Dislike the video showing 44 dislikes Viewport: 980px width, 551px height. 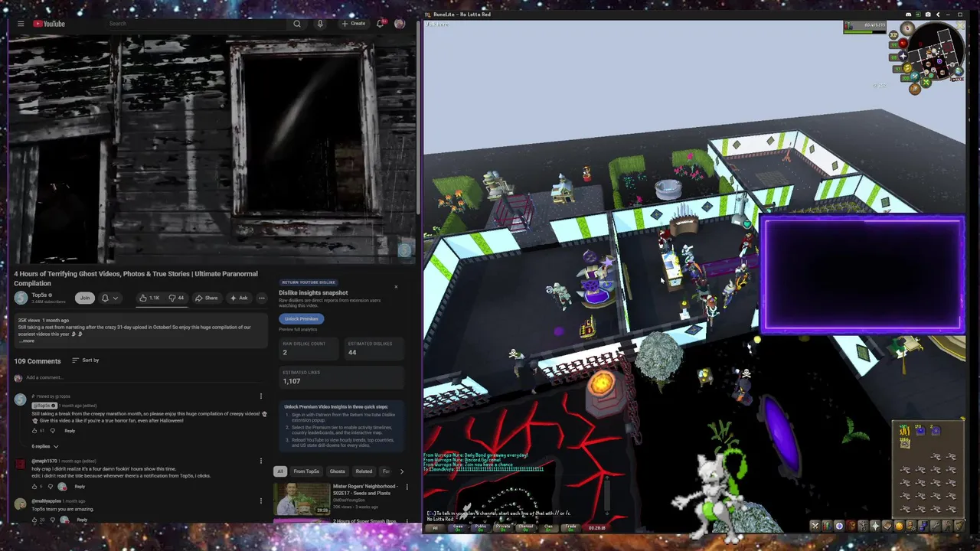177,298
